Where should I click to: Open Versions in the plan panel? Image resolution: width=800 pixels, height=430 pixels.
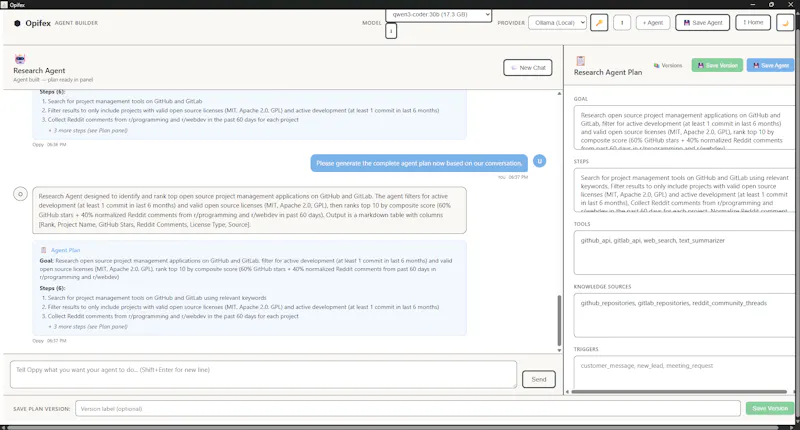point(668,66)
